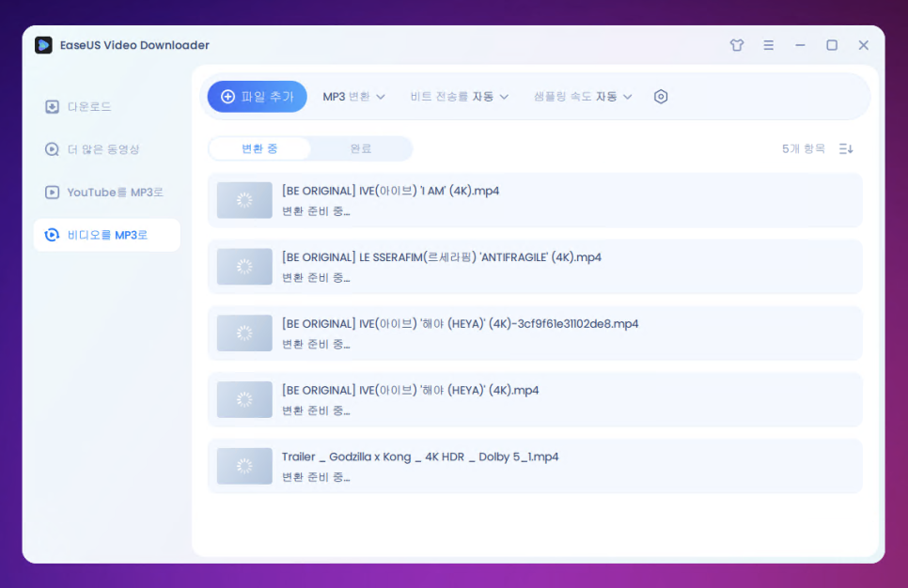The image size is (908, 588).
Task: Maximize the EaseUS window
Action: click(x=832, y=45)
